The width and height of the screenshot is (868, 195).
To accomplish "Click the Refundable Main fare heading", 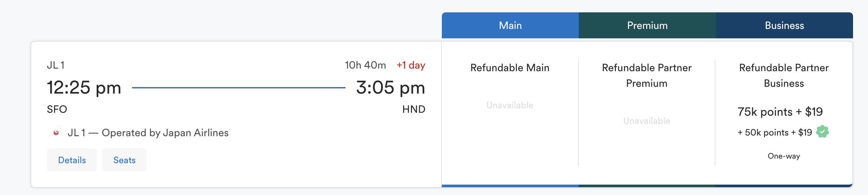I will (x=509, y=68).
